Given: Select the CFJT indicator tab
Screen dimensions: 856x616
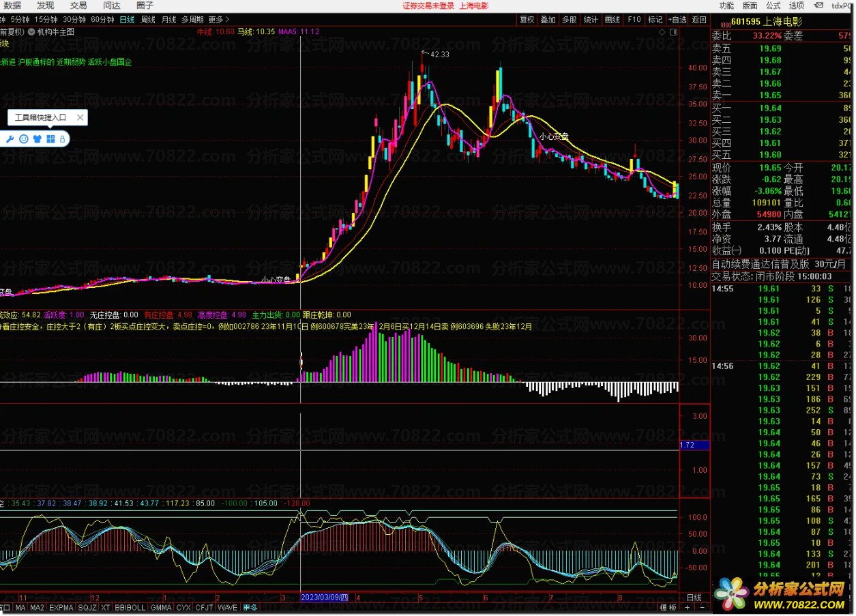Looking at the screenshot, I should (205, 607).
